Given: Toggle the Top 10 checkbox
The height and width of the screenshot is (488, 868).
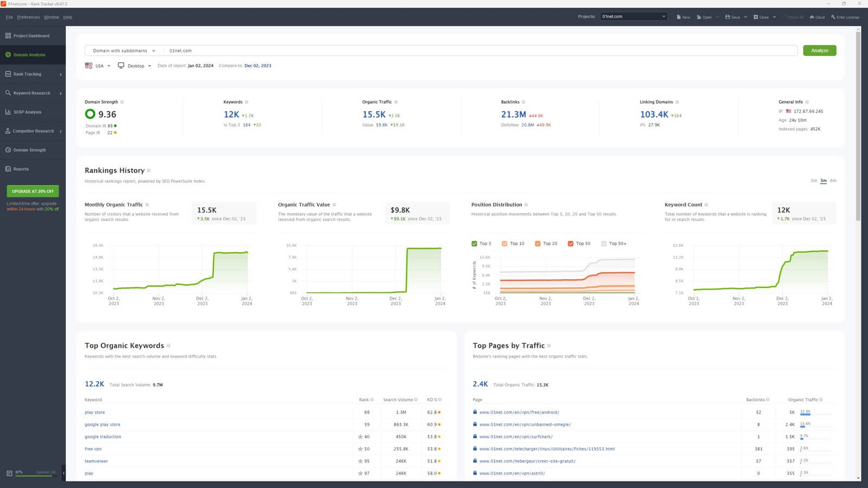Looking at the screenshot, I should pos(505,243).
